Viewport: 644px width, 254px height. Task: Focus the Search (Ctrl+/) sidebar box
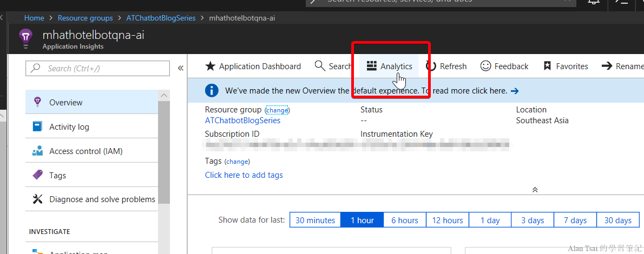pos(98,69)
